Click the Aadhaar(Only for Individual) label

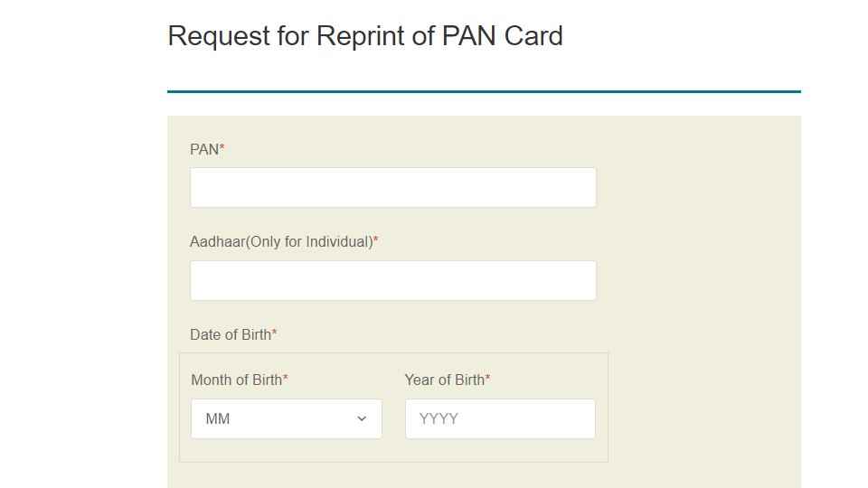(281, 242)
